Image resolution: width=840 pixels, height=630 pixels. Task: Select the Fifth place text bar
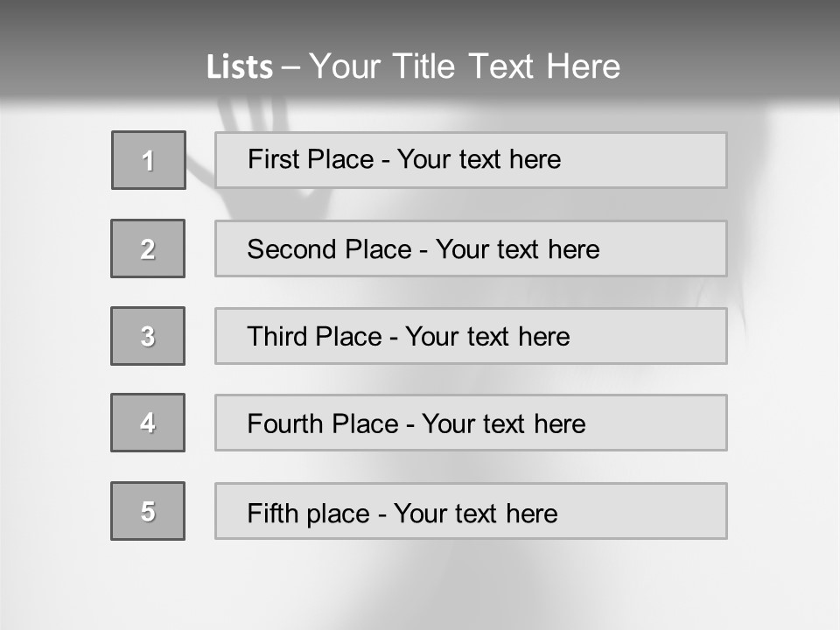(x=471, y=511)
